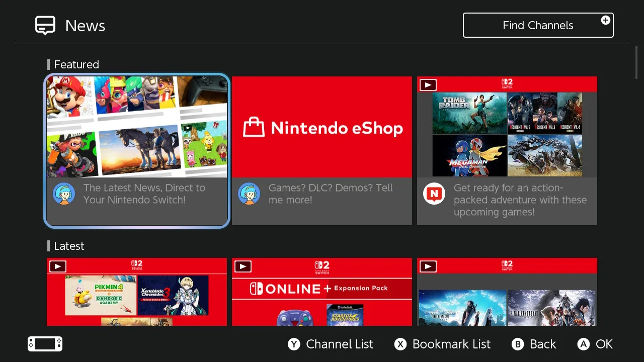This screenshot has height=362, width=644.
Task: Open the Pikmin 4 and Xenoblade latest article
Action: coord(137,292)
